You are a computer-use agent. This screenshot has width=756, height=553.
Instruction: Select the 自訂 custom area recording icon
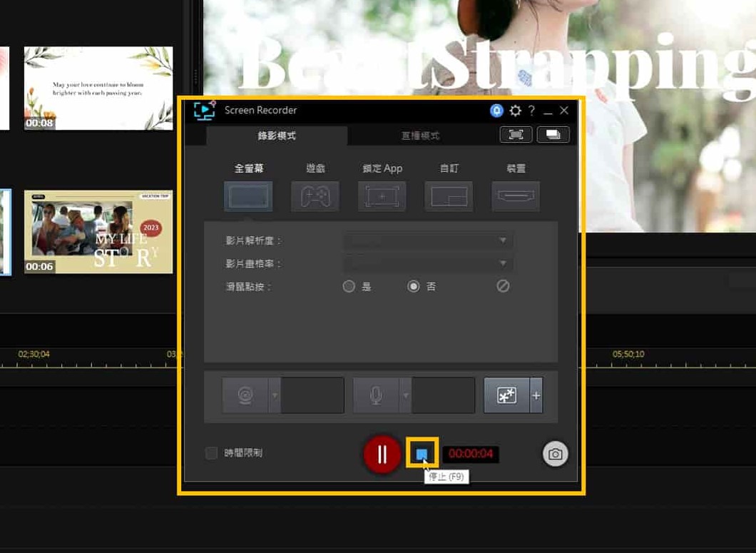[x=449, y=196]
